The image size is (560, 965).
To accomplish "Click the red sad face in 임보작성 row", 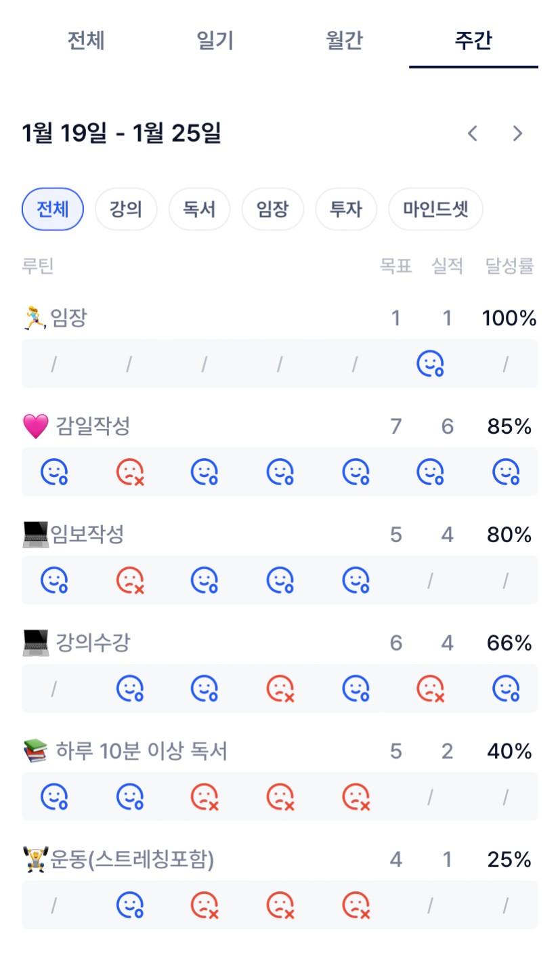I will (129, 580).
